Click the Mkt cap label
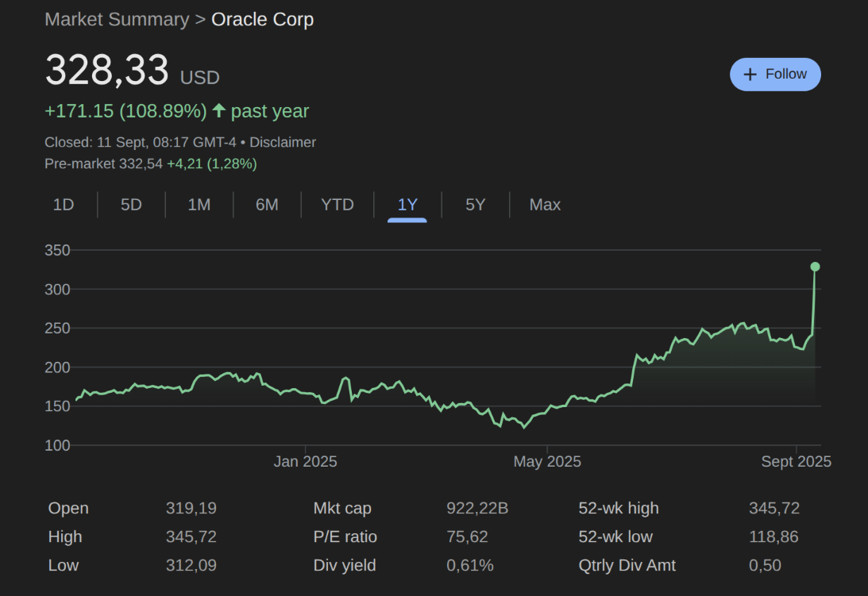The image size is (868, 596). [x=342, y=508]
